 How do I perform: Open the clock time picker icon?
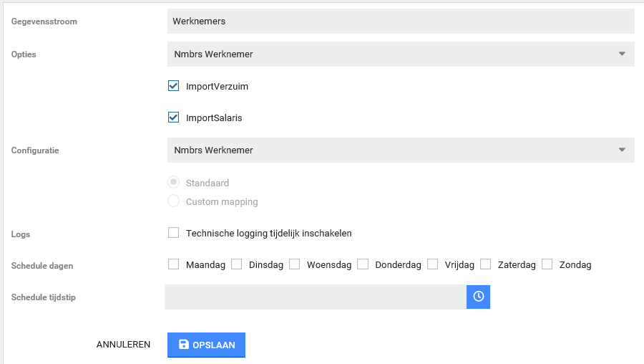coord(478,297)
